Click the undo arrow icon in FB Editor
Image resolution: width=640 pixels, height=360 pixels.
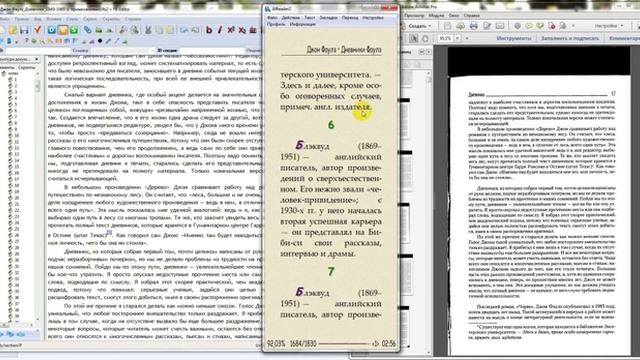click(184, 30)
